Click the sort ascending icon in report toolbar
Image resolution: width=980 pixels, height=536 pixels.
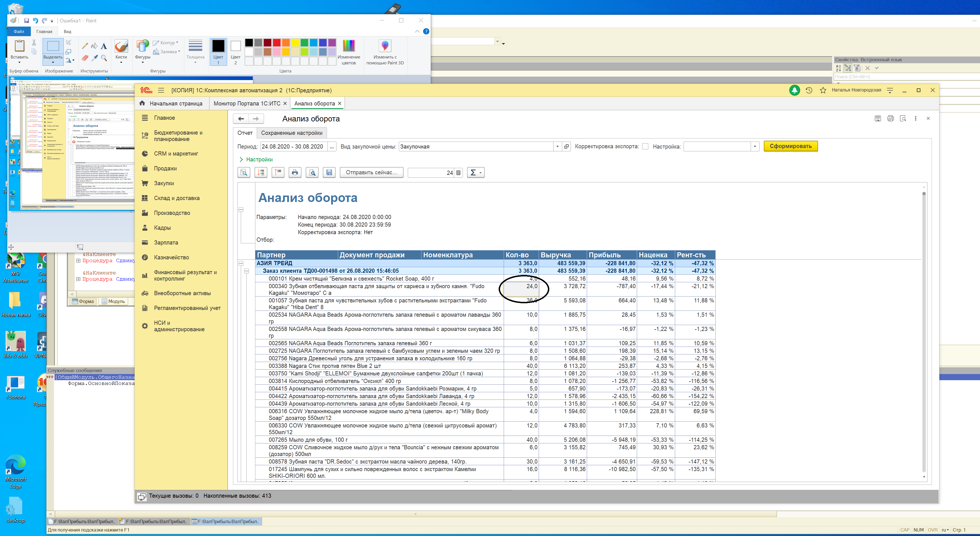pos(278,173)
